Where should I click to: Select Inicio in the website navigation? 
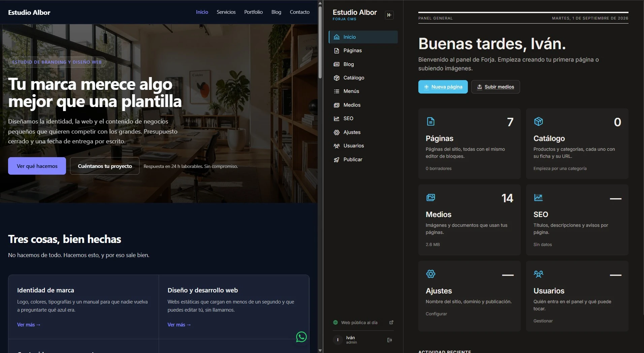202,12
